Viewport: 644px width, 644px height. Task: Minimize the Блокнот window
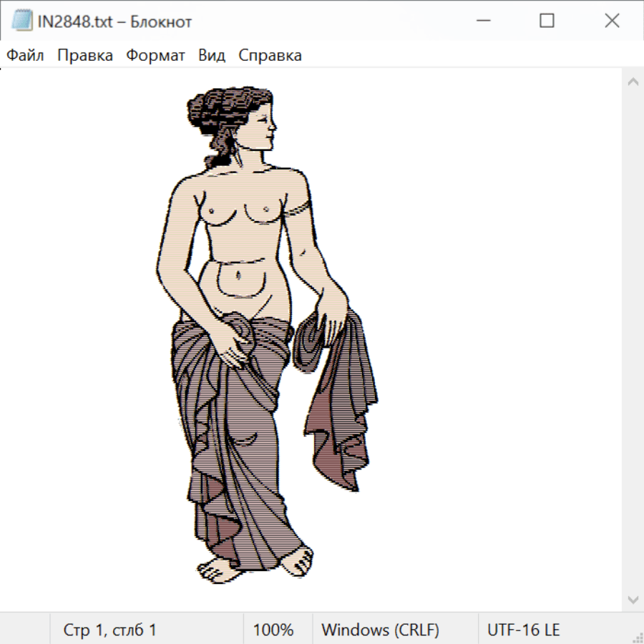[x=482, y=21]
